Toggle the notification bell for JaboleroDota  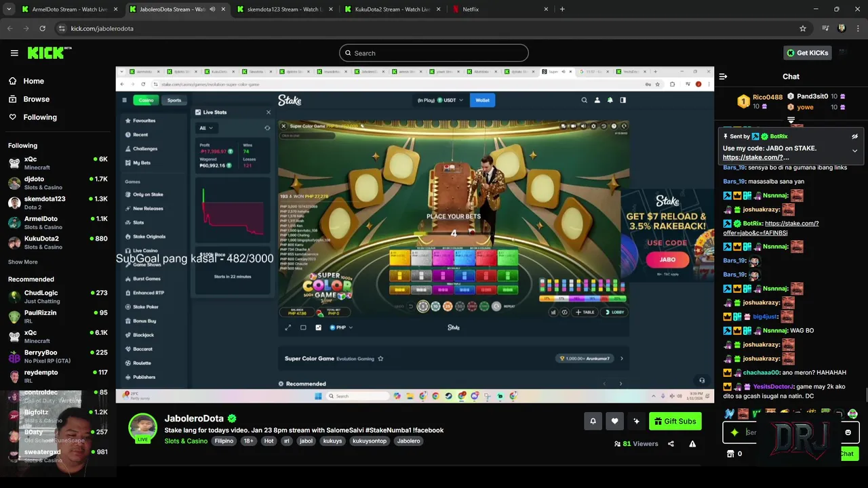click(593, 422)
